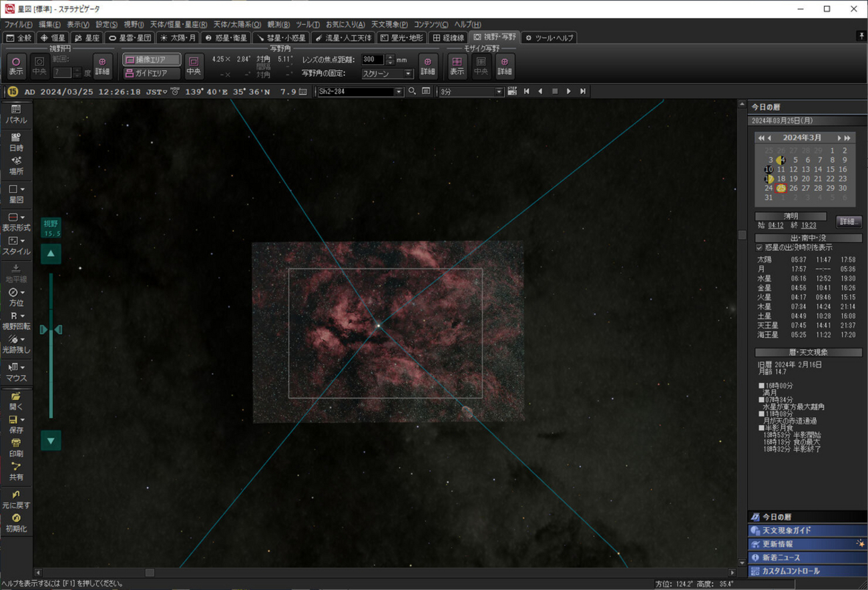This screenshot has height=590, width=868.
Task: Toggle the ガイドエリア guide area button
Action: pyautogui.click(x=152, y=73)
